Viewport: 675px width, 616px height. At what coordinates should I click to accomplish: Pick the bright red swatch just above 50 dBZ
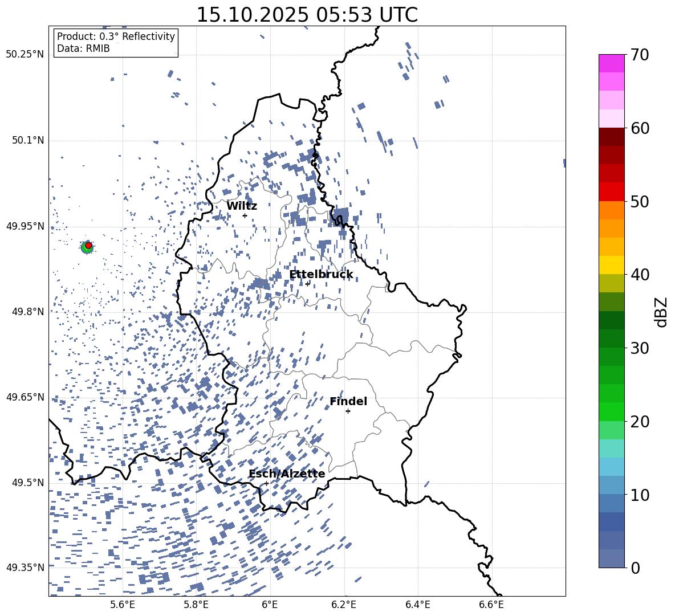[611, 192]
